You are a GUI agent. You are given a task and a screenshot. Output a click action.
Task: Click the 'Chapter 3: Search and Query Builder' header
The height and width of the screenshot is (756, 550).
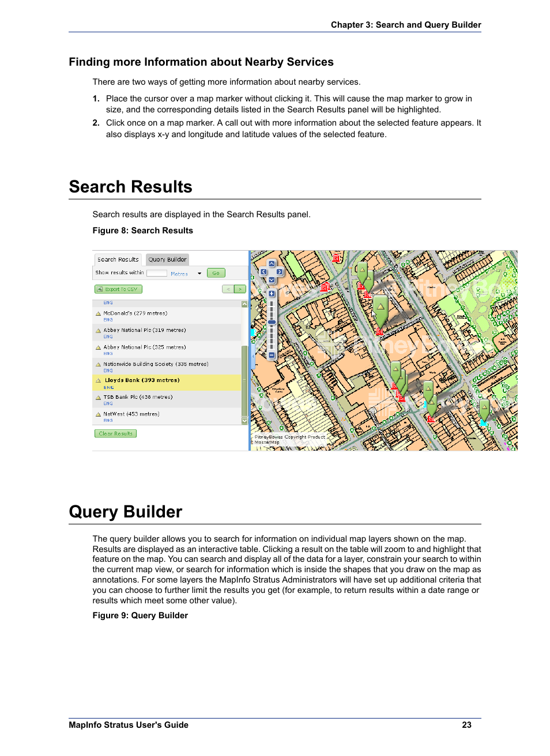click(x=406, y=25)
